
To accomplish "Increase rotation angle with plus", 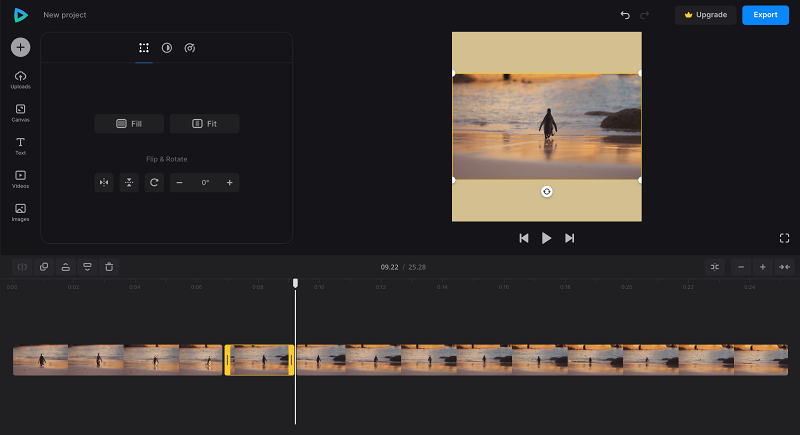I will point(230,183).
